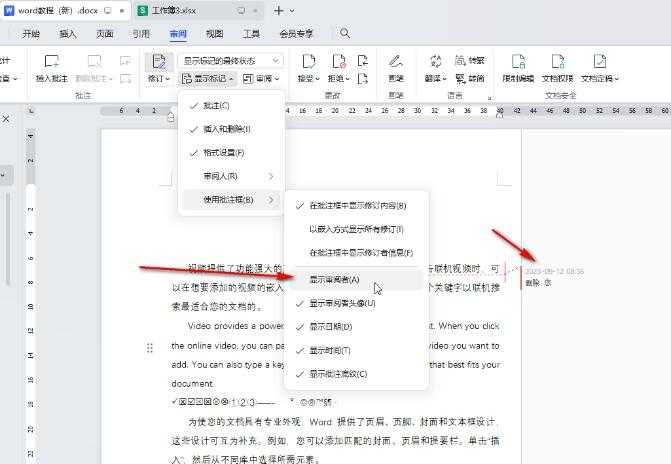The image size is (671, 464).
Task: Toggle show revisions in balloons (在批注框中显示修订内容)
Action: point(356,205)
